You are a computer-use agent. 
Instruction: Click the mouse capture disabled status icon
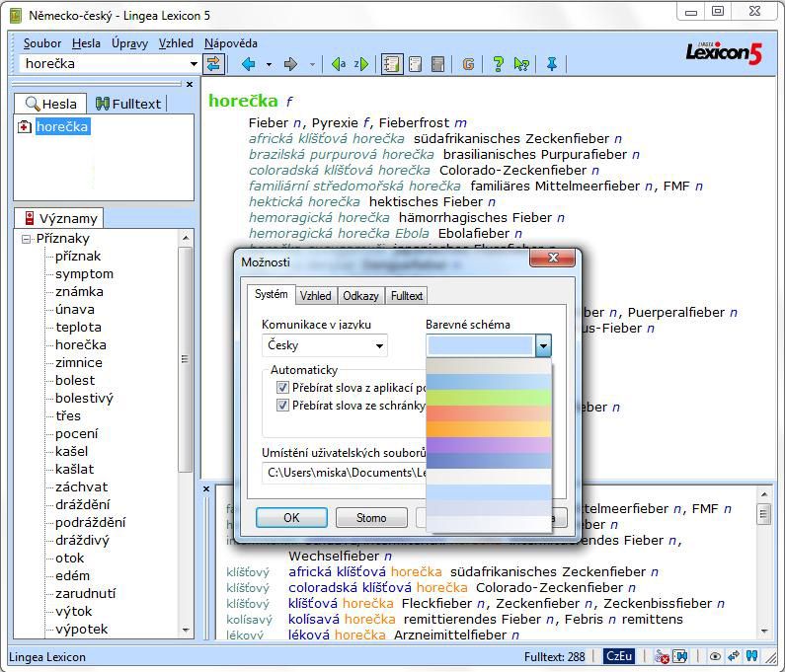(662, 656)
